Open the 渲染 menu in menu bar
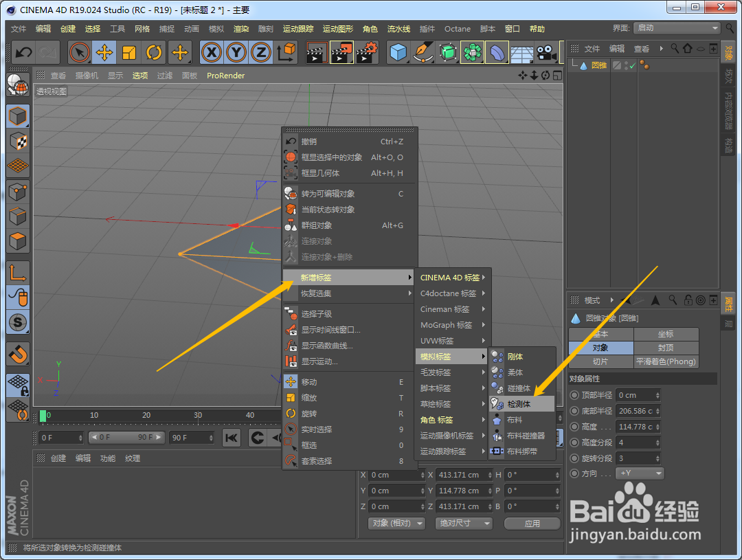 pos(241,29)
